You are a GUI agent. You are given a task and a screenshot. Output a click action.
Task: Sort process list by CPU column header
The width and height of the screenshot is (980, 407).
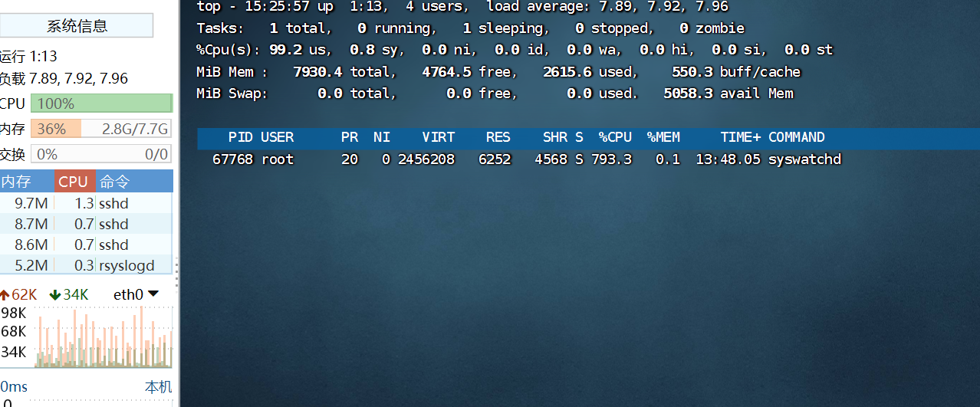74,182
